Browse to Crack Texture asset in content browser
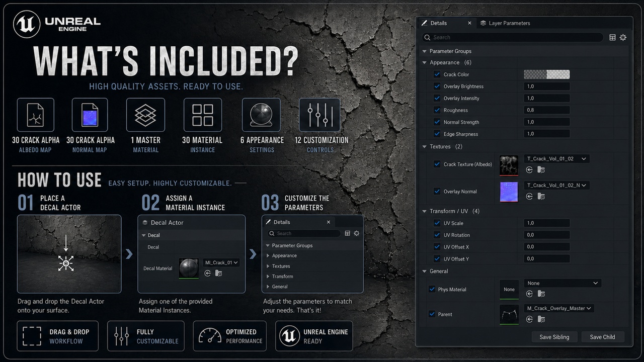Screen dimensions: 644x362 tap(541, 170)
